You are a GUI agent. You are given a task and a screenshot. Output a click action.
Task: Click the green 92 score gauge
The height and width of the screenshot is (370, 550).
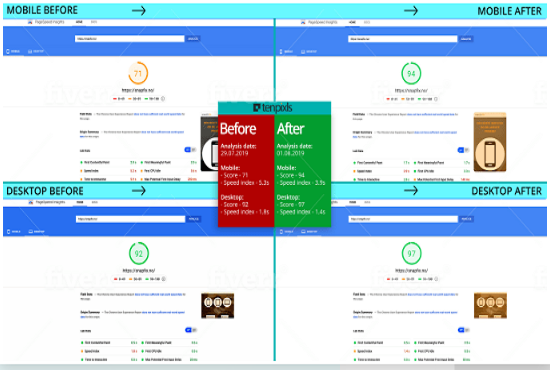coord(139,253)
